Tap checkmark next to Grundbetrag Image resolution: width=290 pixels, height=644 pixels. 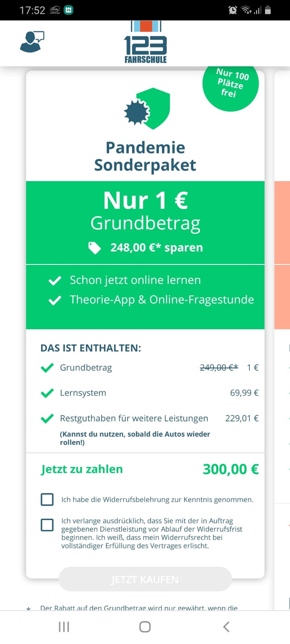coord(48,367)
